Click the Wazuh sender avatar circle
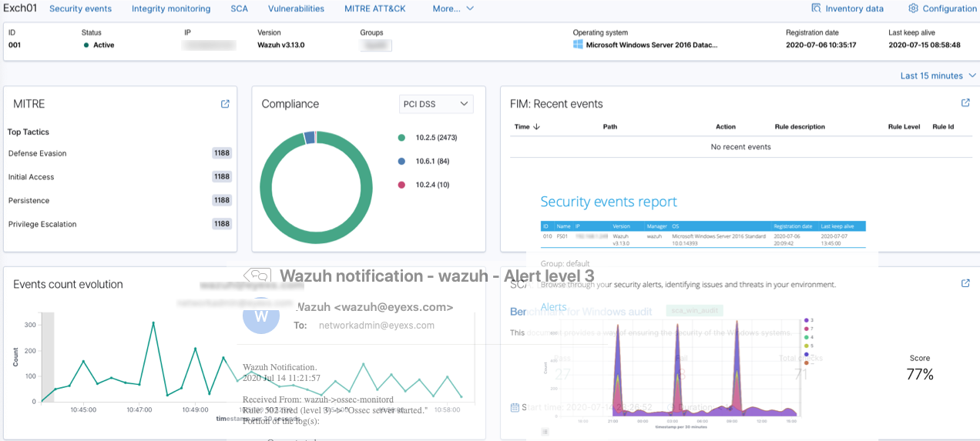Viewport: 980px width, 441px height. 260,316
